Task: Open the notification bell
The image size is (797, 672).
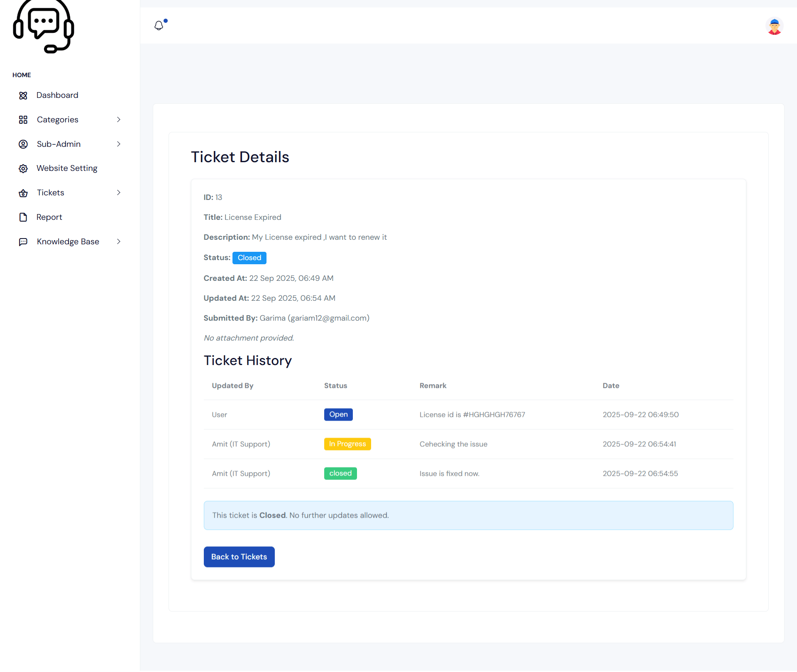Action: coord(159,25)
